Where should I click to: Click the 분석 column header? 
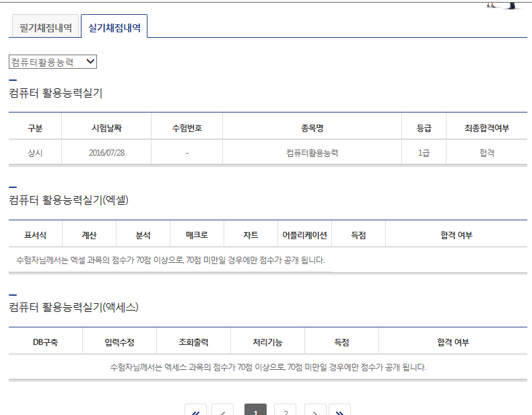[143, 235]
